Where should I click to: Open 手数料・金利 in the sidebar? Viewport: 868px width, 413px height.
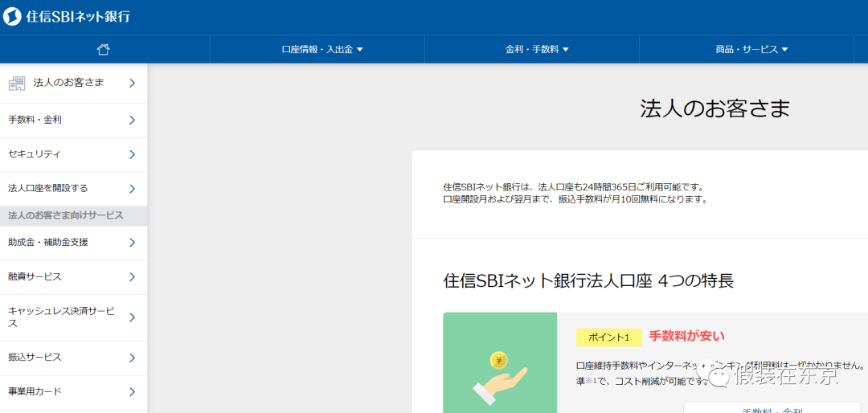[74, 121]
